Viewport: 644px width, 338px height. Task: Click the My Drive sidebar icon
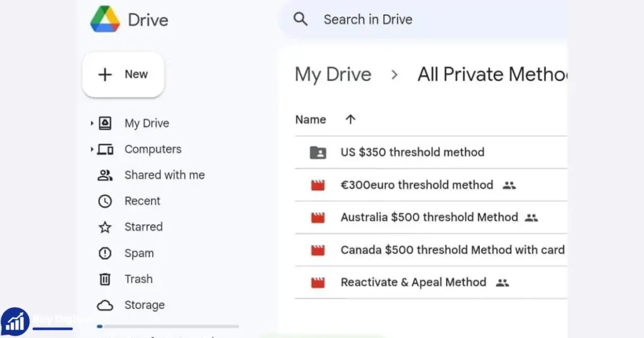(105, 123)
